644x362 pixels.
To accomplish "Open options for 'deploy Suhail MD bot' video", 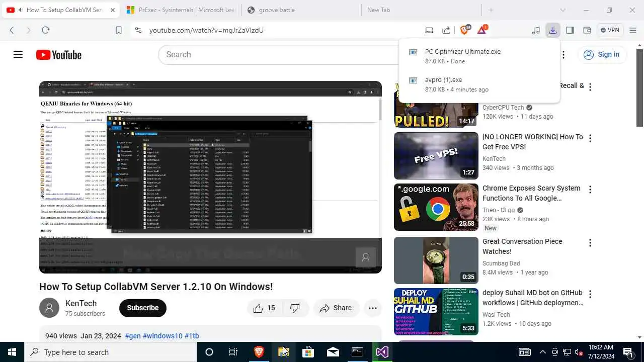I will pos(590,294).
